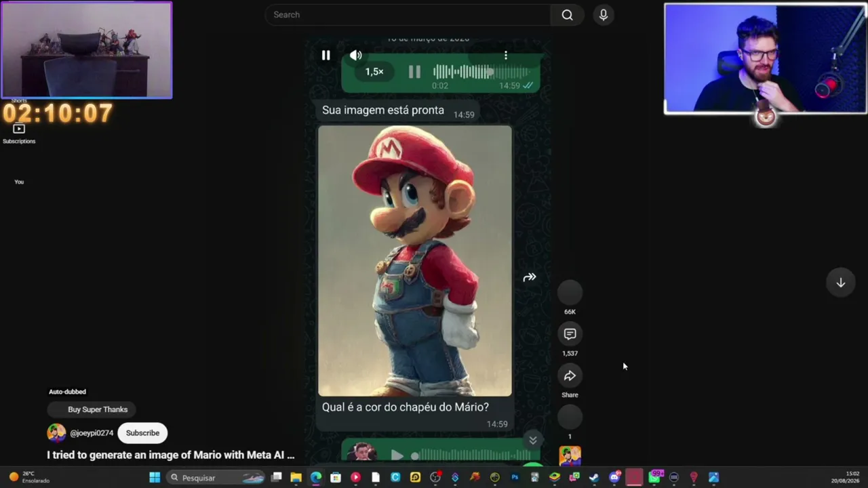Seek the lower voice message waveform
This screenshot has width=868, height=488.
[471, 455]
